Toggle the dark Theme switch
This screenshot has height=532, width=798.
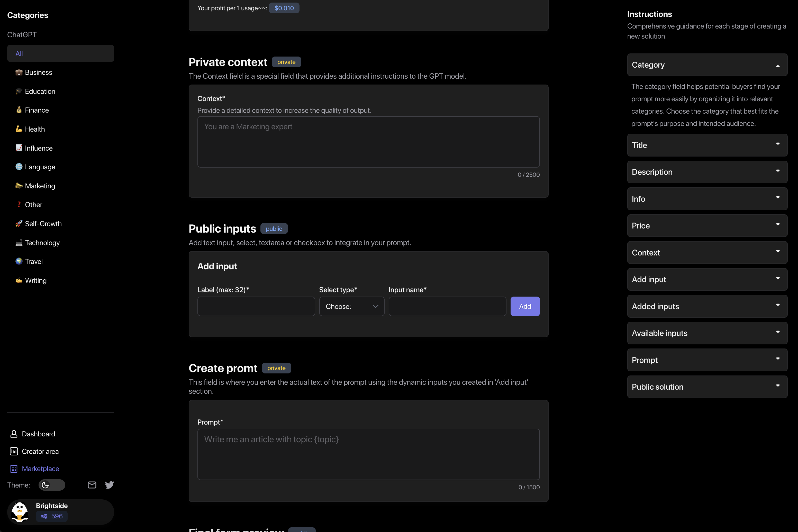coord(52,485)
